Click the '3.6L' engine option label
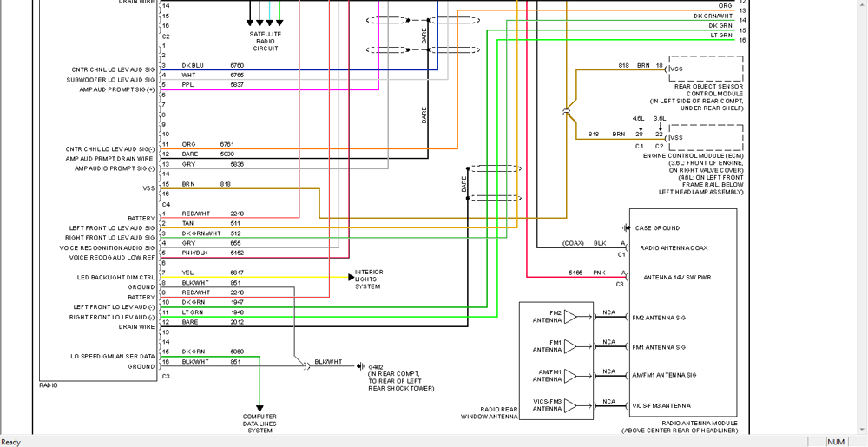This screenshot has width=868, height=447. coord(660,118)
